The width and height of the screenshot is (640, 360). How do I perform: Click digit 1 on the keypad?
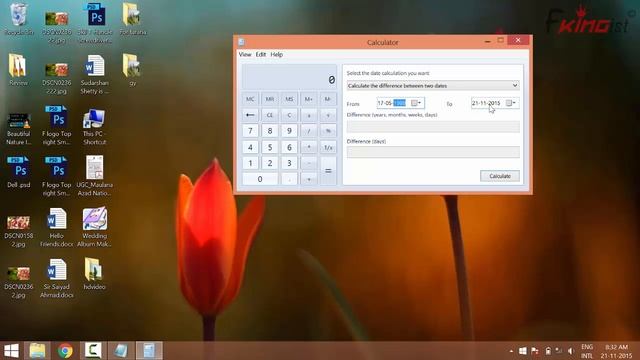coord(250,163)
